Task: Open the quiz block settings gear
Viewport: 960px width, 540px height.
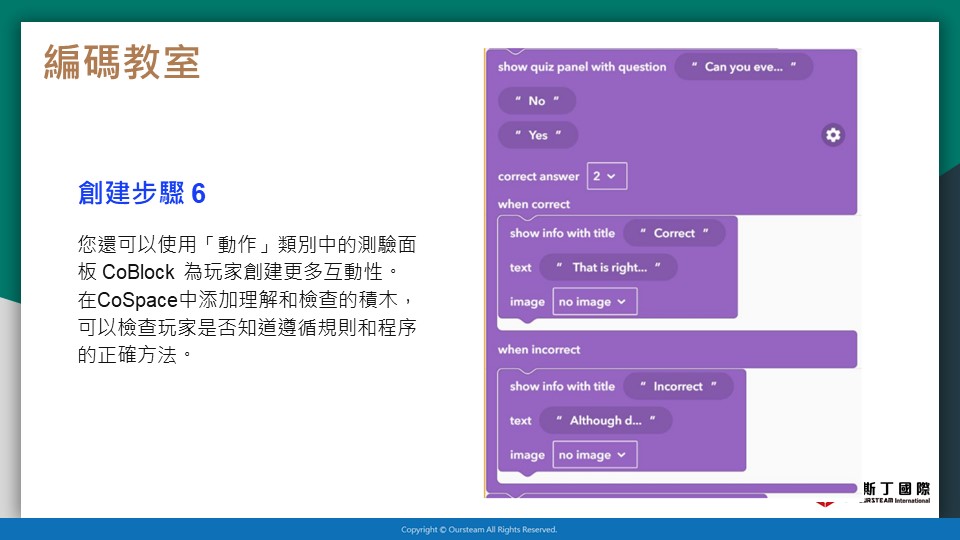Action: click(833, 135)
